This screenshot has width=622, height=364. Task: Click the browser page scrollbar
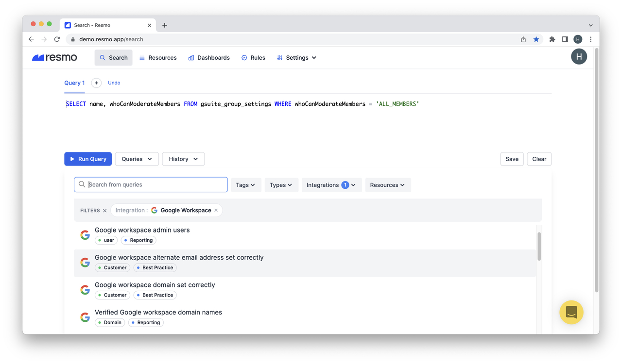click(597, 170)
